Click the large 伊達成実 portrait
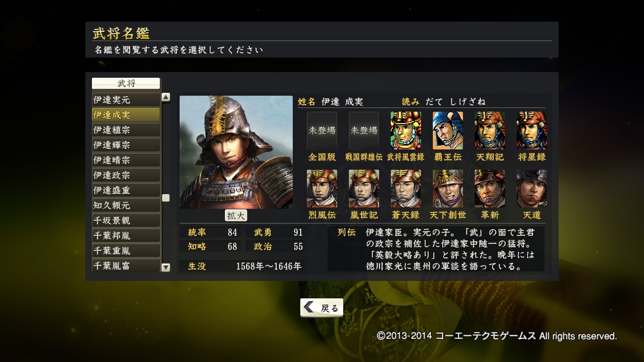Screen dimensions: 644x362 (x=236, y=152)
